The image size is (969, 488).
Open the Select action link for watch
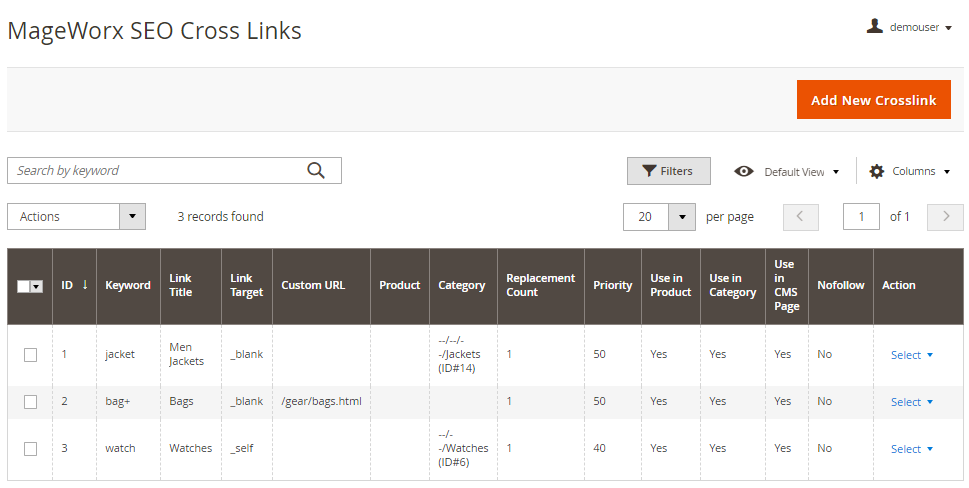click(x=911, y=449)
